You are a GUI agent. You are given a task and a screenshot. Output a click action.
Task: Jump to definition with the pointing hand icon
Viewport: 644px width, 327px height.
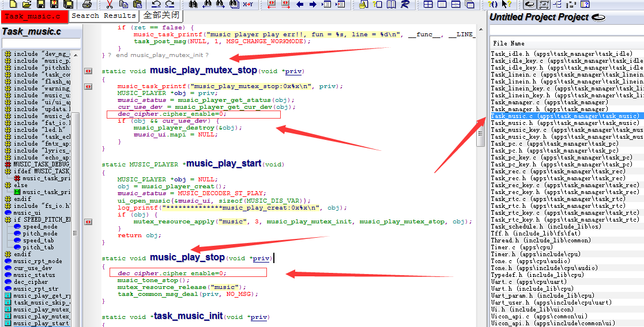pos(363,5)
